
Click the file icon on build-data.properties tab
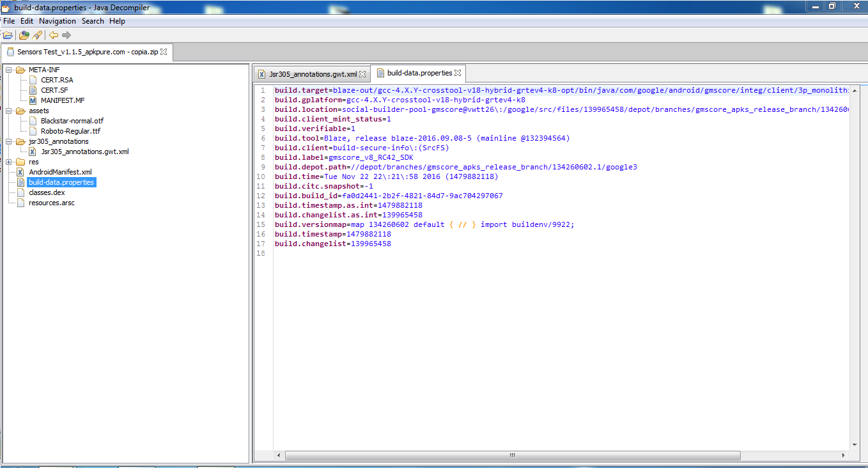coord(380,73)
